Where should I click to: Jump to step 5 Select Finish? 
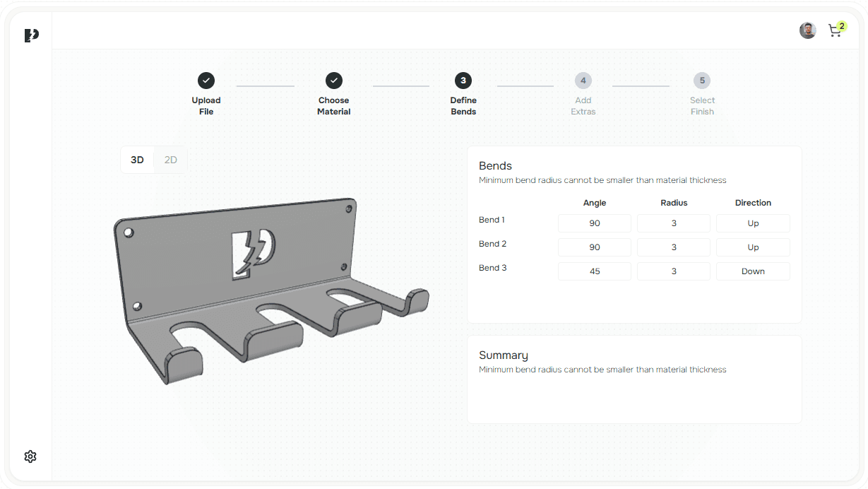pos(702,81)
